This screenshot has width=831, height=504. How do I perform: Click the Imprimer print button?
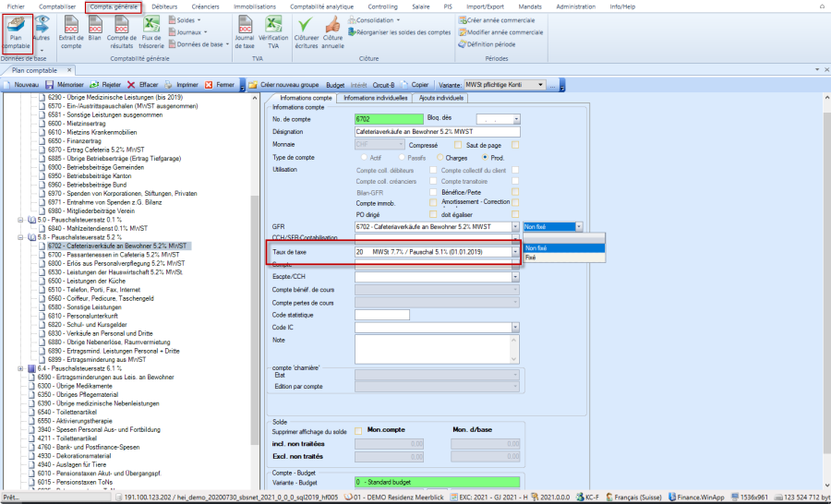point(182,85)
